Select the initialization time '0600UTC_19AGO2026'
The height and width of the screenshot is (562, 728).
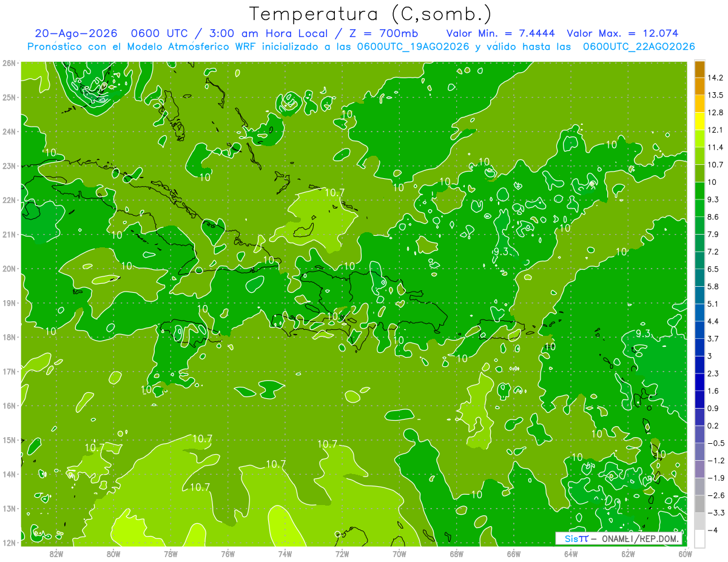(x=413, y=47)
